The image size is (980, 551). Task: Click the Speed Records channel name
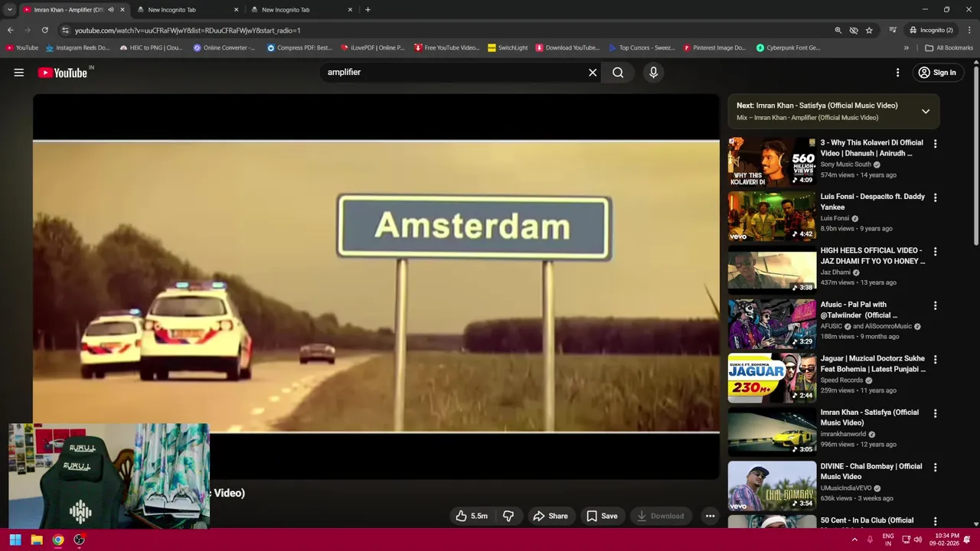coord(841,380)
